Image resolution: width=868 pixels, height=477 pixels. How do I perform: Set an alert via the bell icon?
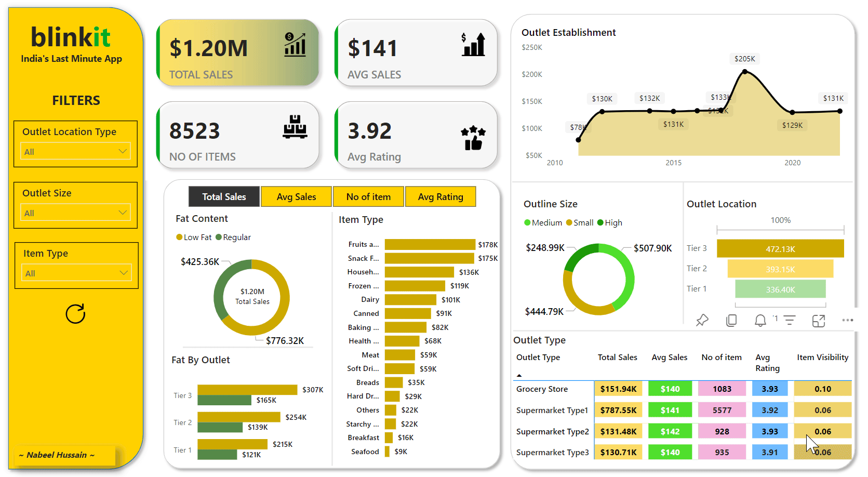pos(760,320)
